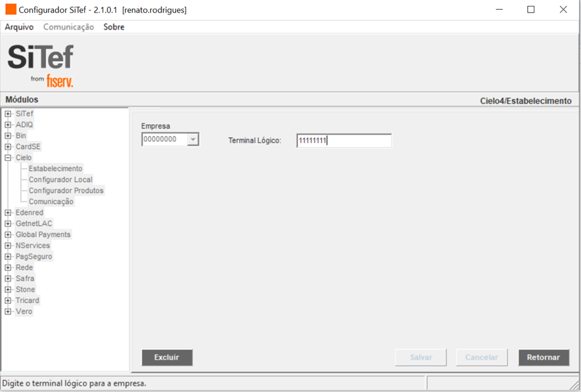Select the SiTef tree label
581x392 pixels.
tap(24, 114)
